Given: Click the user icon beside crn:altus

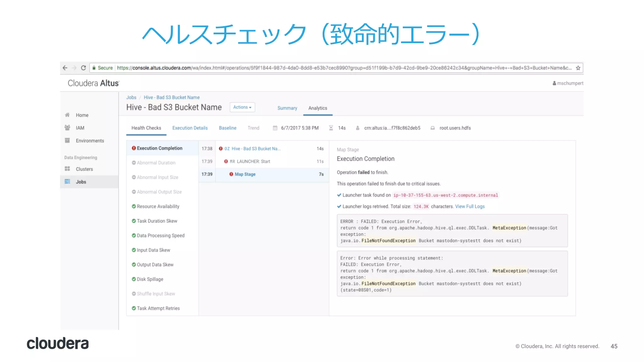Looking at the screenshot, I should (358, 128).
